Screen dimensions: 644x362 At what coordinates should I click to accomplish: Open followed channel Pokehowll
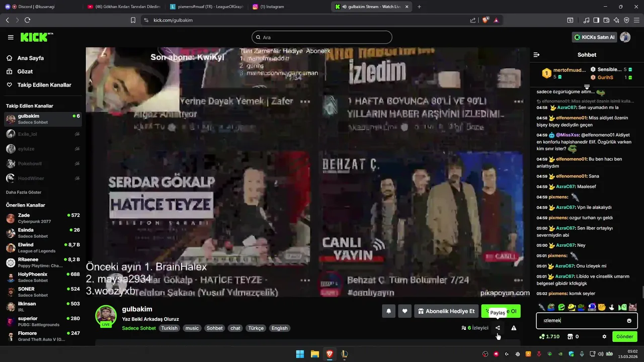point(43,163)
